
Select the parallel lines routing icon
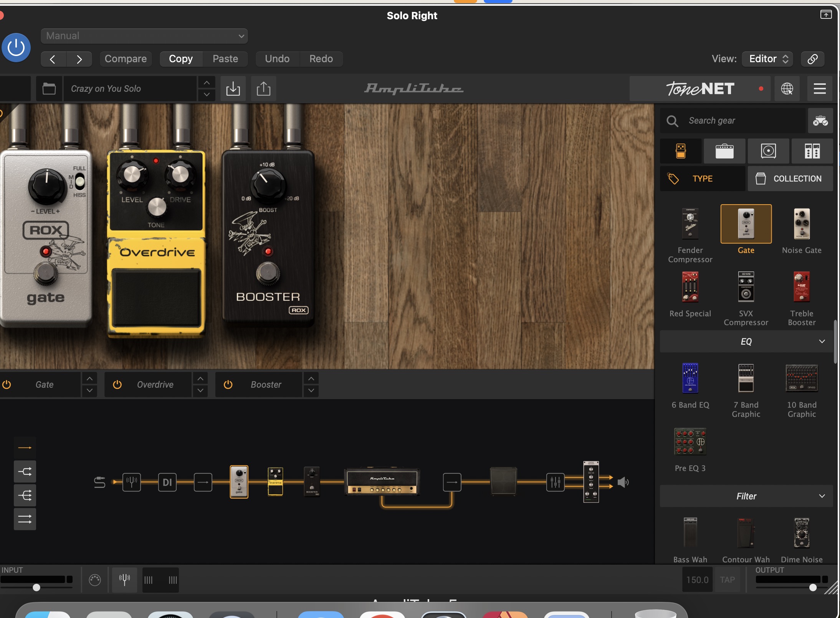point(25,519)
